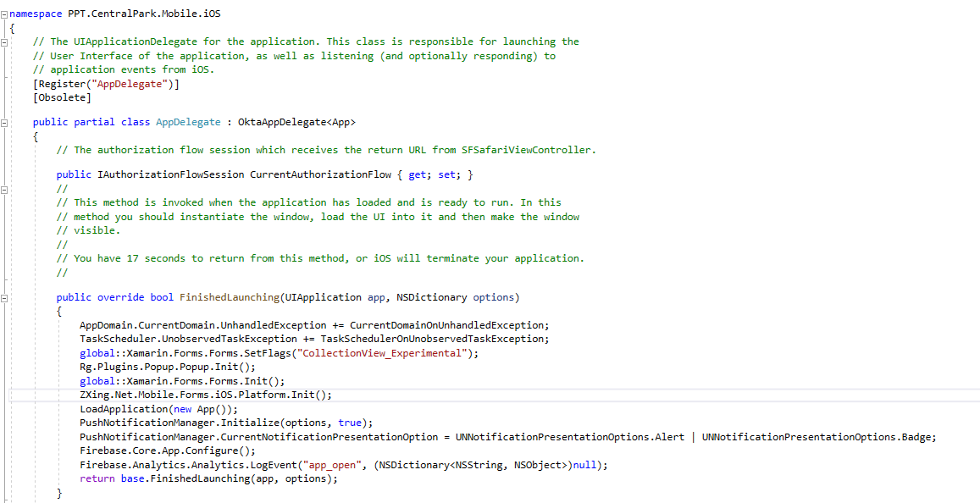This screenshot has height=503, width=980.
Task: Click the 'return base.FinishedLaunching' statement
Action: tap(208, 479)
